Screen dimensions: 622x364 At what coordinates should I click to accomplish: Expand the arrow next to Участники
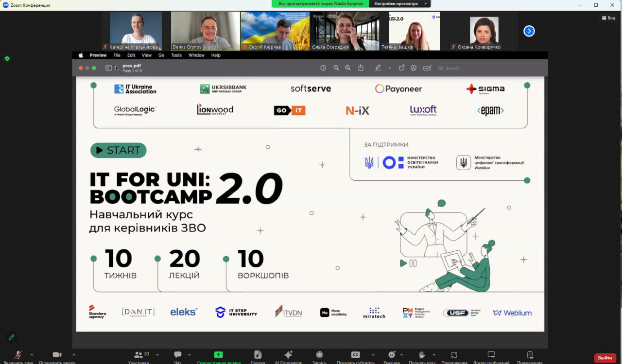point(157,355)
